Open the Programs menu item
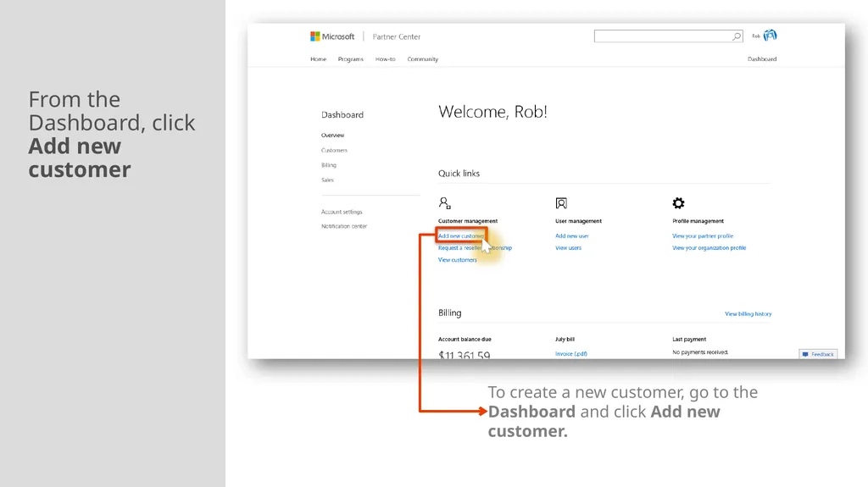868x487 pixels. coord(350,59)
